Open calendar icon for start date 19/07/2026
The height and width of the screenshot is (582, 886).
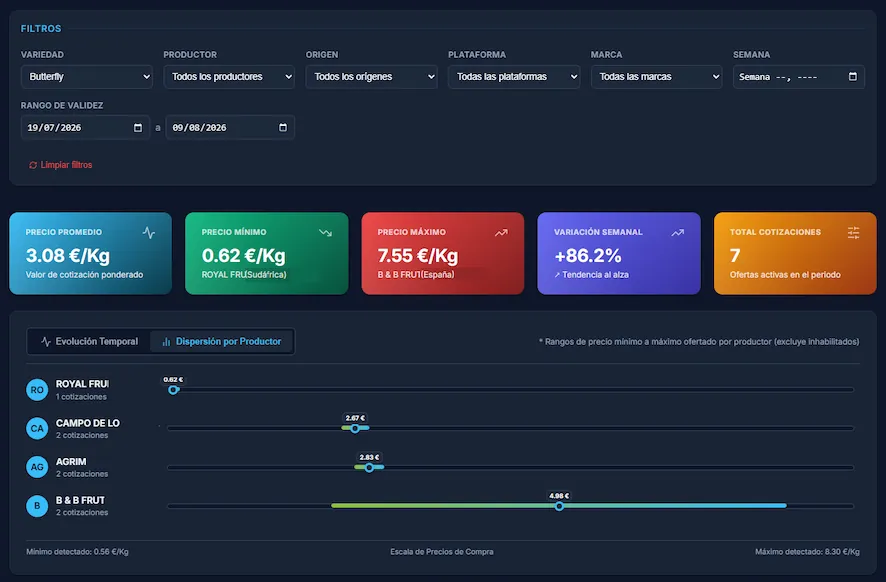[x=138, y=128]
